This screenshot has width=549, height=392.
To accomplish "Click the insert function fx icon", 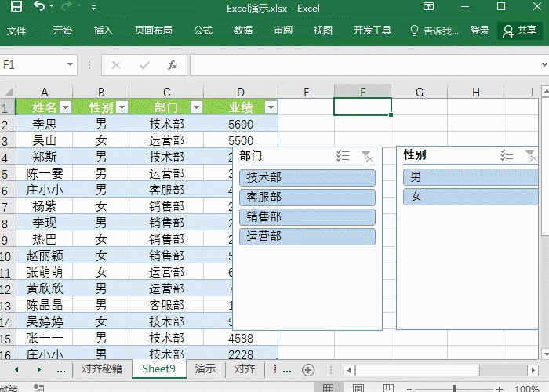I will click(173, 65).
